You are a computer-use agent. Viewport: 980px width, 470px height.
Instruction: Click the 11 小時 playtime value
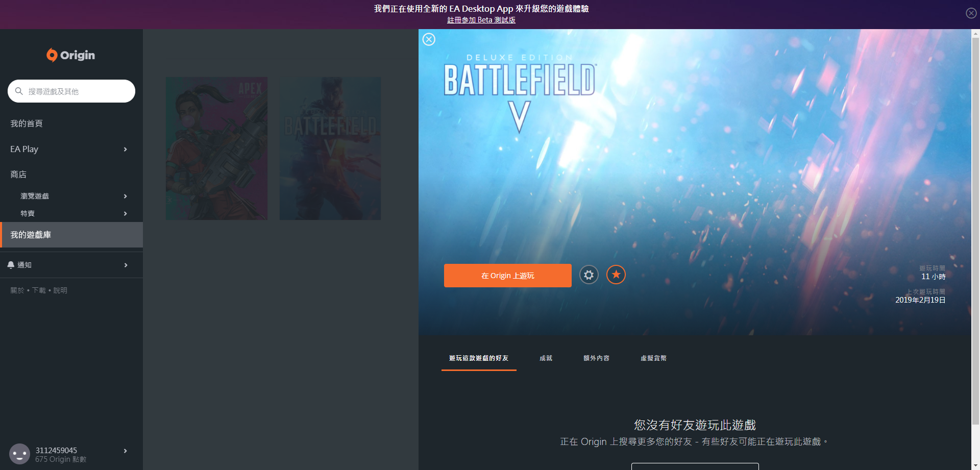coord(934,277)
